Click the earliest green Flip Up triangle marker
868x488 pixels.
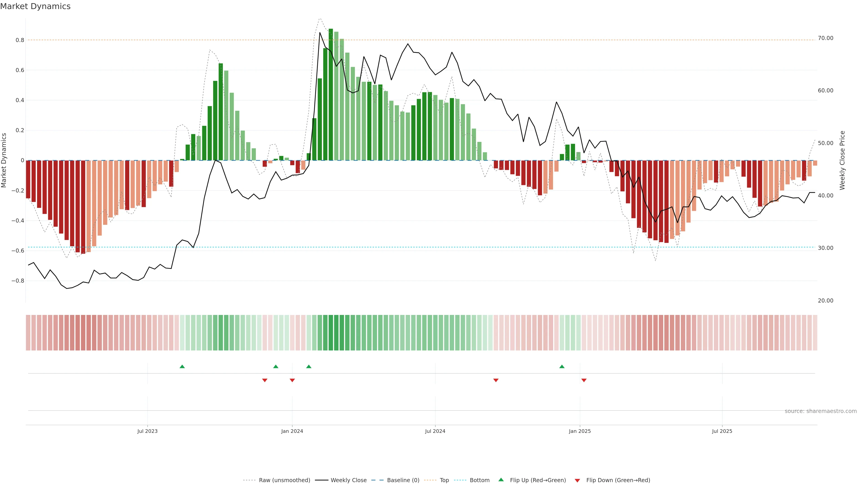[182, 366]
